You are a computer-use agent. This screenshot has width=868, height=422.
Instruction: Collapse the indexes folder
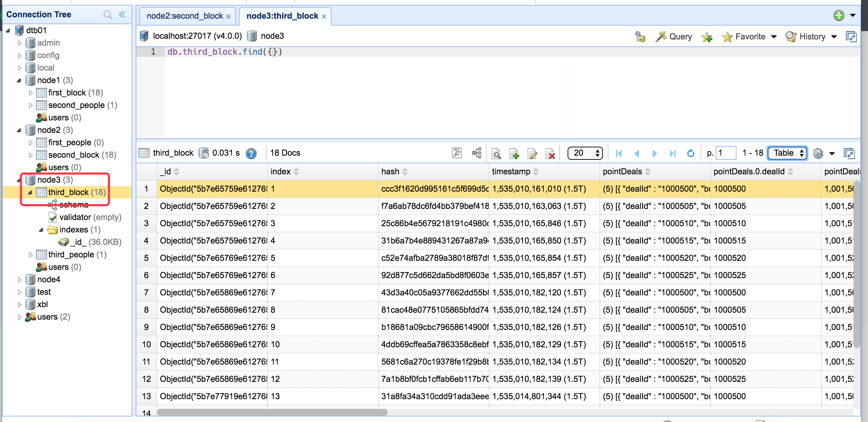coord(41,230)
